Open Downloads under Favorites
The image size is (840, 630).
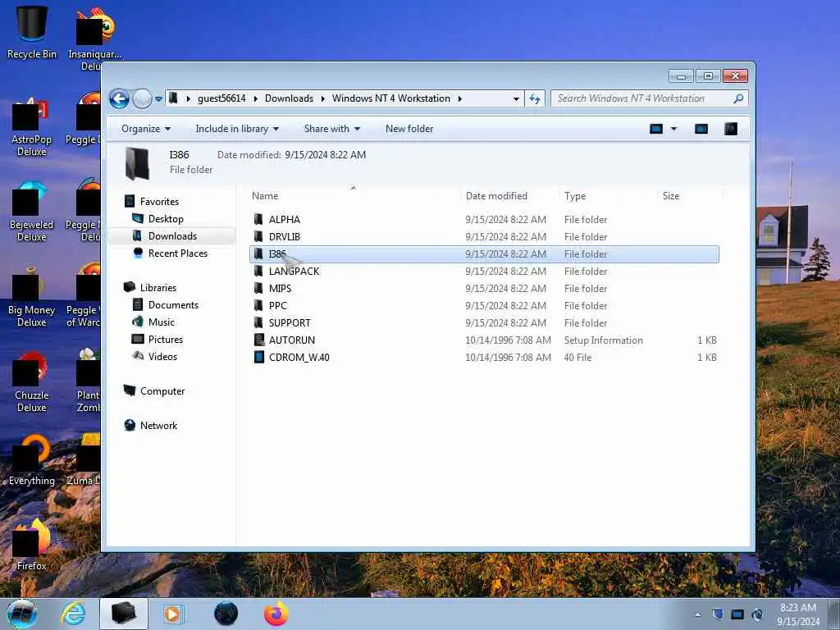click(172, 236)
